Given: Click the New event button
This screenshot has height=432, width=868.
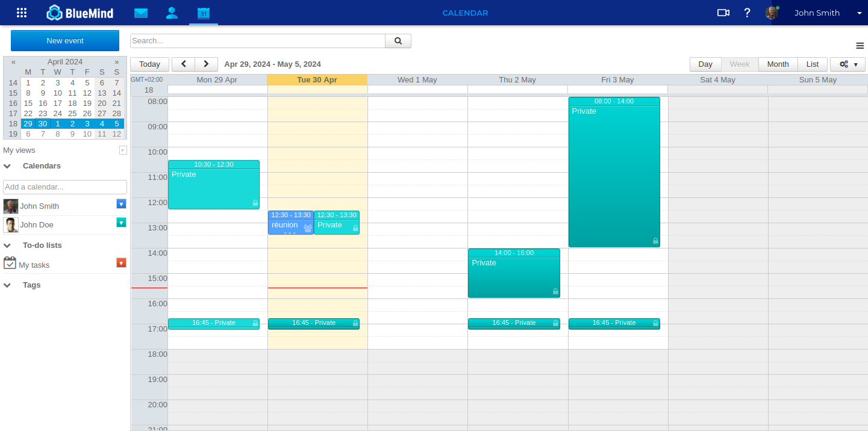Looking at the screenshot, I should pyautogui.click(x=65, y=41).
